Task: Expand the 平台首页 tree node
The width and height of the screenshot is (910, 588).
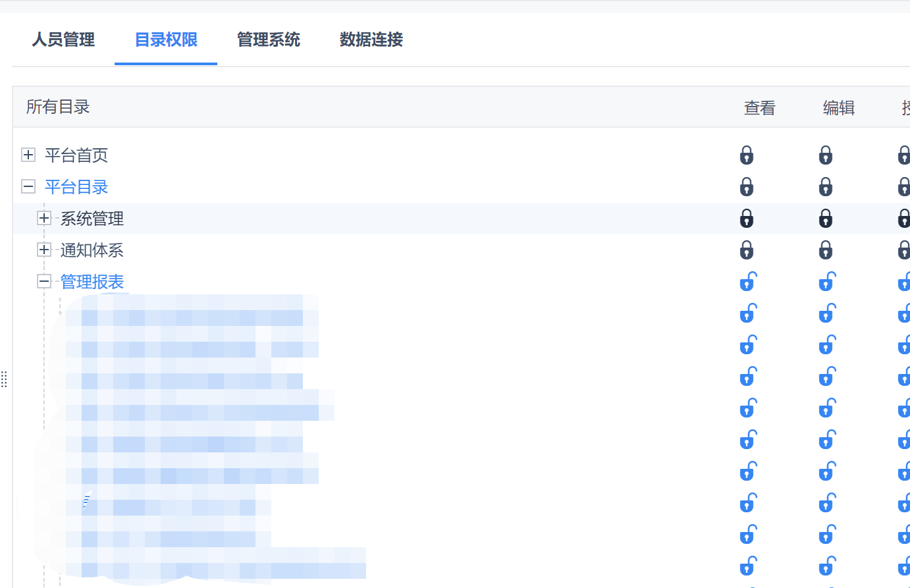Action: (x=28, y=155)
